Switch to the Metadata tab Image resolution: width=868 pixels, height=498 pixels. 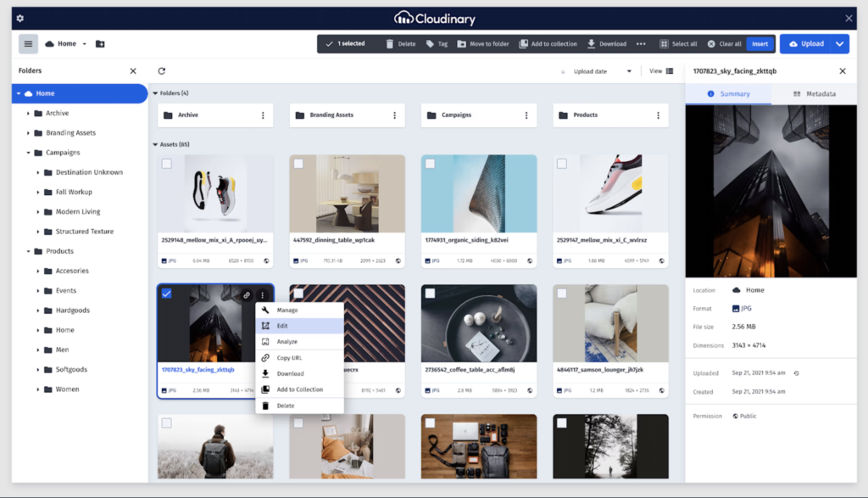815,93
